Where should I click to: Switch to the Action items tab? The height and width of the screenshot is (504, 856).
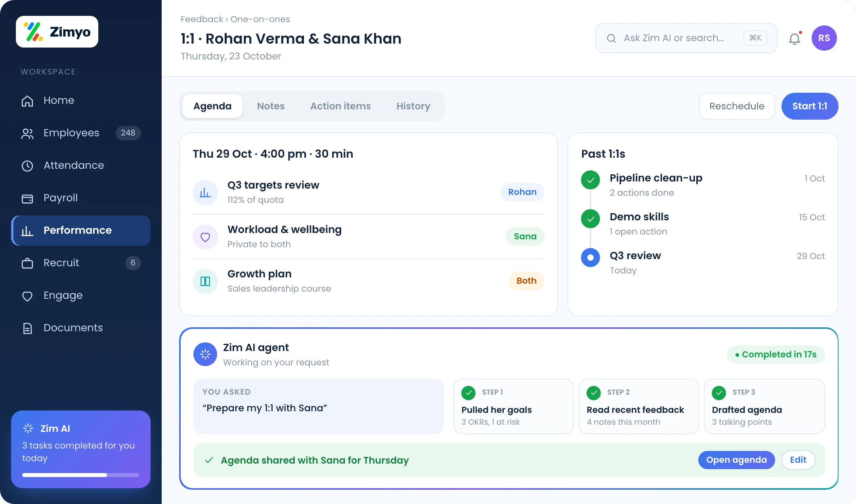340,106
